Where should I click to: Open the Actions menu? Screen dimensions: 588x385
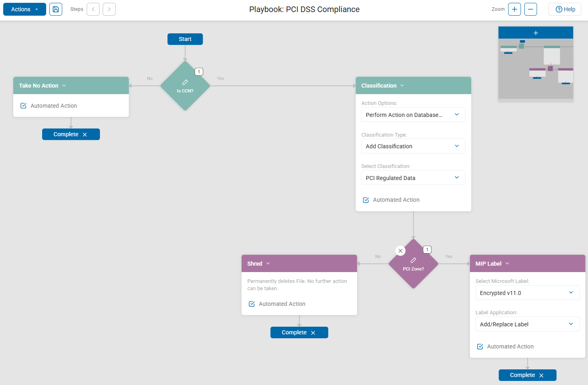tap(24, 9)
